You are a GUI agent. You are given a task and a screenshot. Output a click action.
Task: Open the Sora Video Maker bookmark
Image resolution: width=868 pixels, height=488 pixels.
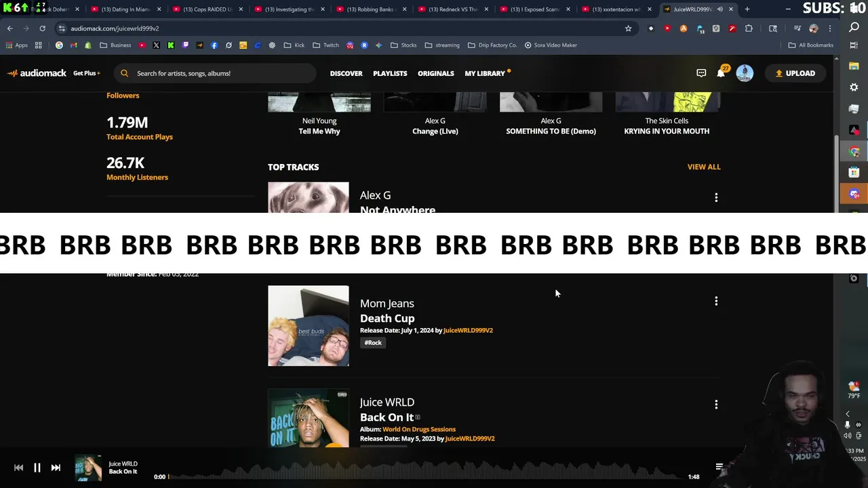[x=551, y=45]
